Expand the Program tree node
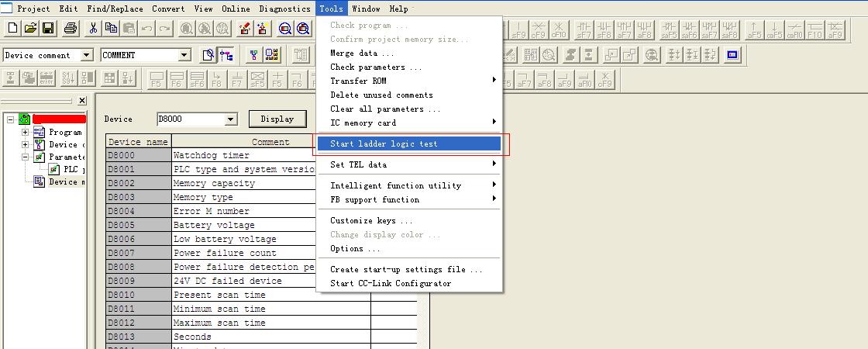Image resolution: width=868 pixels, height=349 pixels. 25,133
